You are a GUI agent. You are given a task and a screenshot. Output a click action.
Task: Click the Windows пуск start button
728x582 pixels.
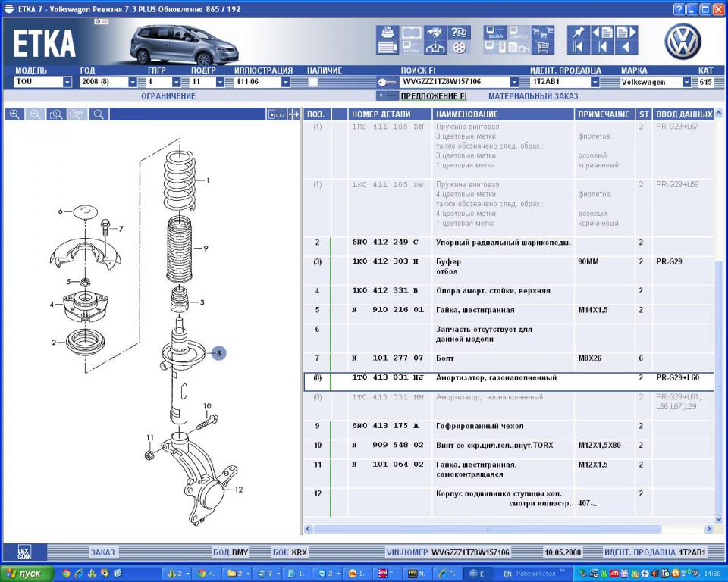click(27, 574)
